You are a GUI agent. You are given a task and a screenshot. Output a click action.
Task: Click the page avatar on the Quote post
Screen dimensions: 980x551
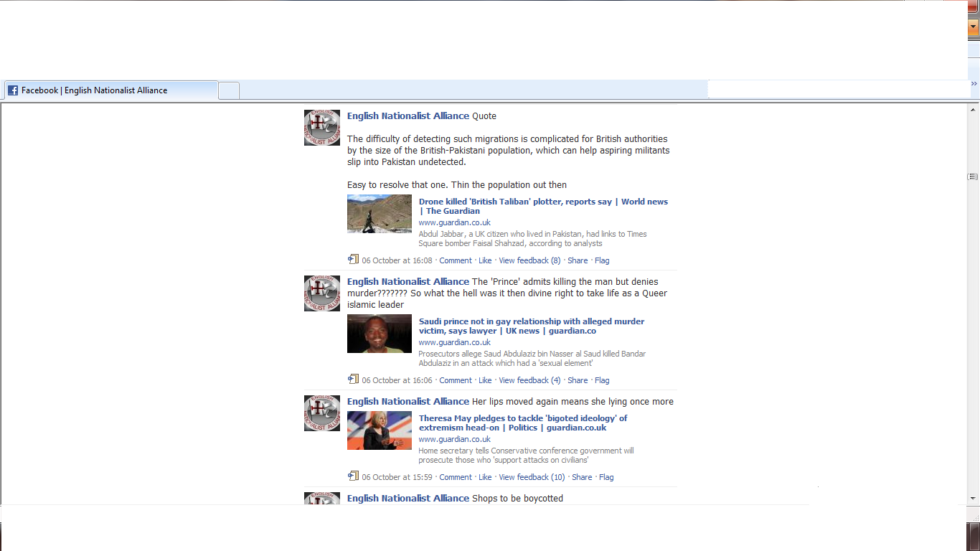(322, 128)
